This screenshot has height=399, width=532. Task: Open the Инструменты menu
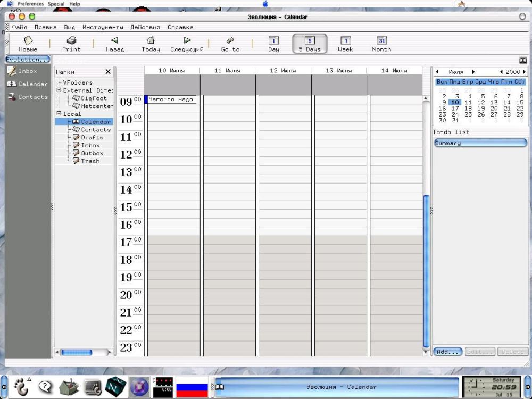103,27
